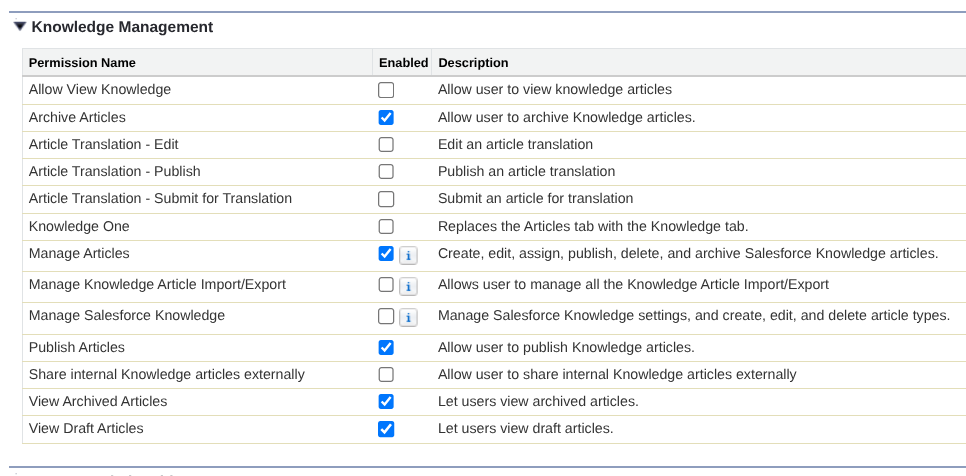This screenshot has width=966, height=476.
Task: Enable Manage Salesforce Knowledge checkbox
Action: (386, 316)
